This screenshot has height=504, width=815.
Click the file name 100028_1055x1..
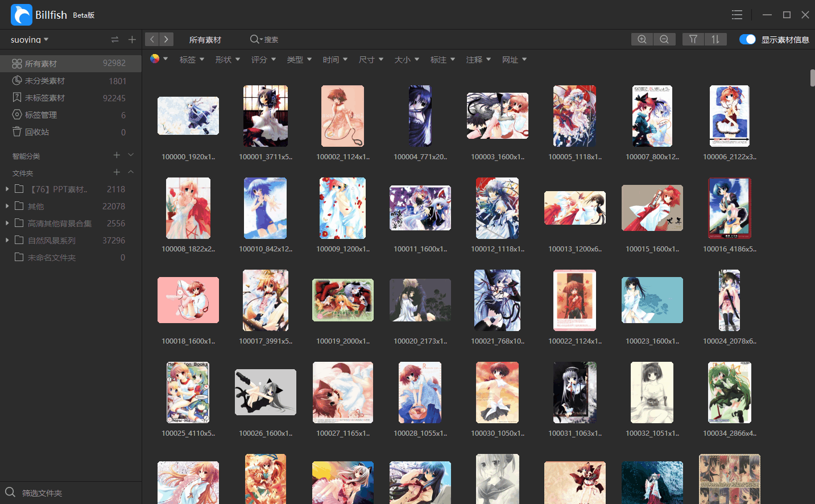coord(420,433)
